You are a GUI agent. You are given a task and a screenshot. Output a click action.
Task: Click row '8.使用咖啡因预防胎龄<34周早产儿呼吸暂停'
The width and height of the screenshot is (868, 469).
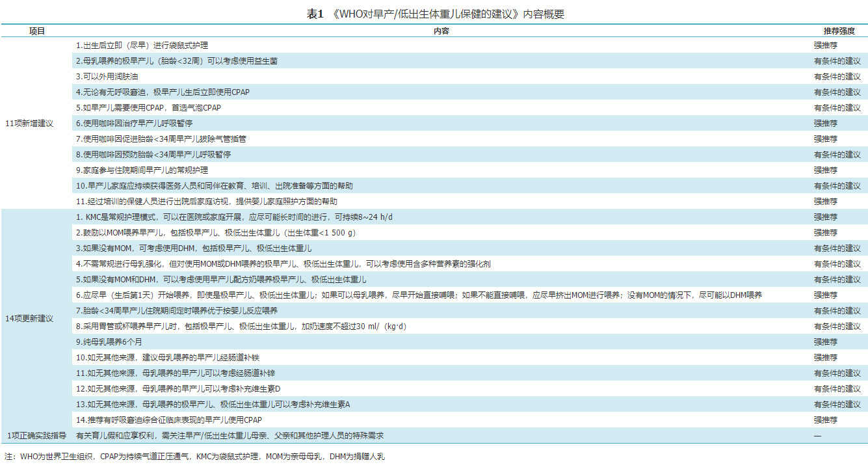[x=153, y=155]
